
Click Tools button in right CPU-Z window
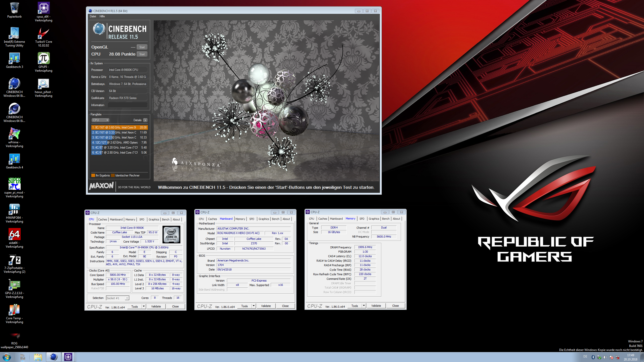tap(355, 306)
